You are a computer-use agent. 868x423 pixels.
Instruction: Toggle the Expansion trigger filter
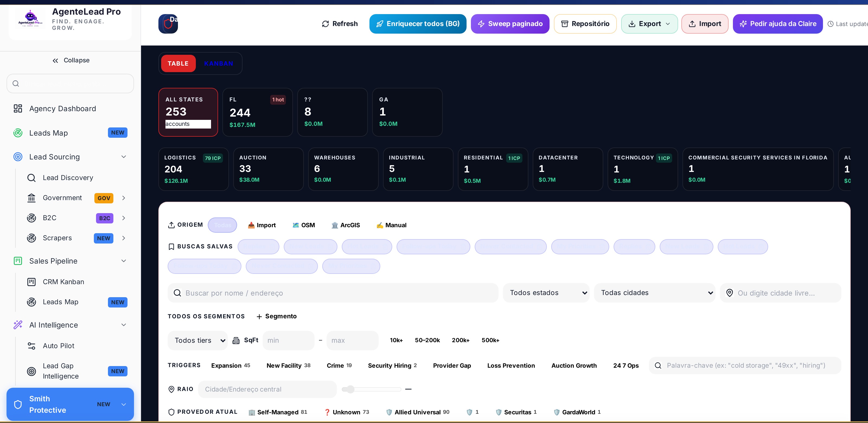[x=231, y=366]
